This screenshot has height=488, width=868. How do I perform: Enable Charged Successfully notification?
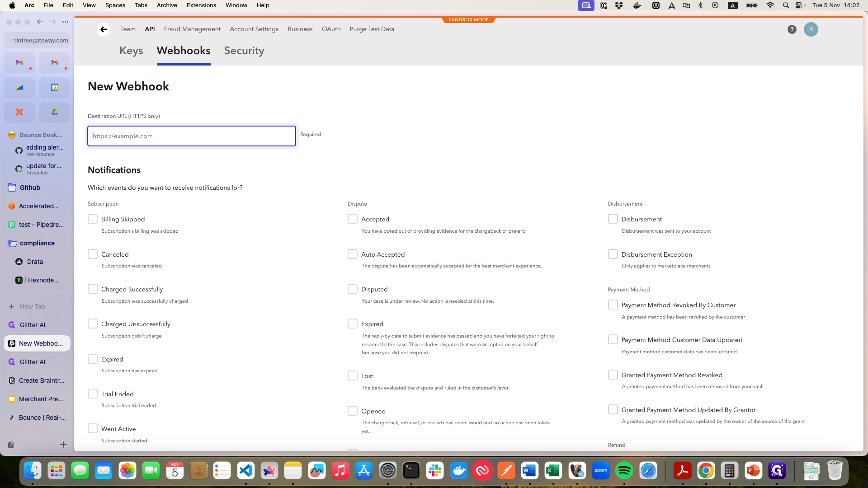coord(93,289)
